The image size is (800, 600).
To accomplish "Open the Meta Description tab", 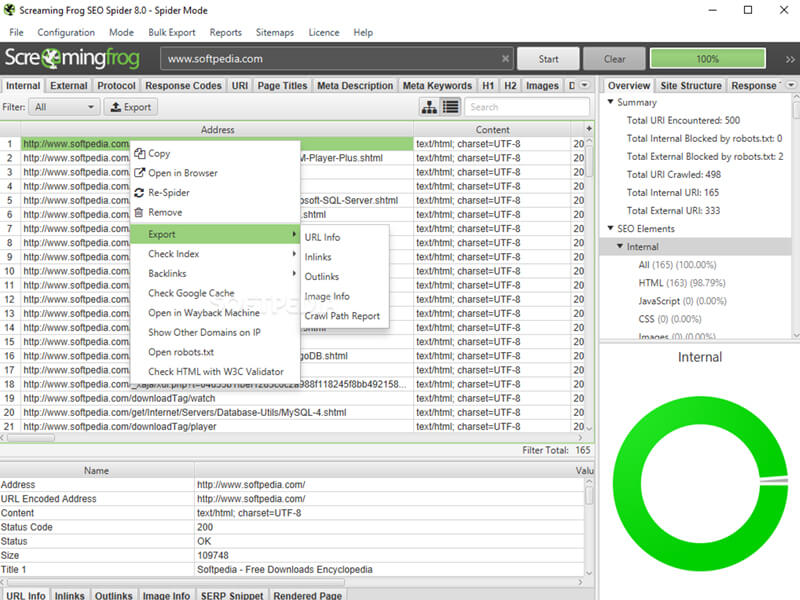I will point(355,86).
